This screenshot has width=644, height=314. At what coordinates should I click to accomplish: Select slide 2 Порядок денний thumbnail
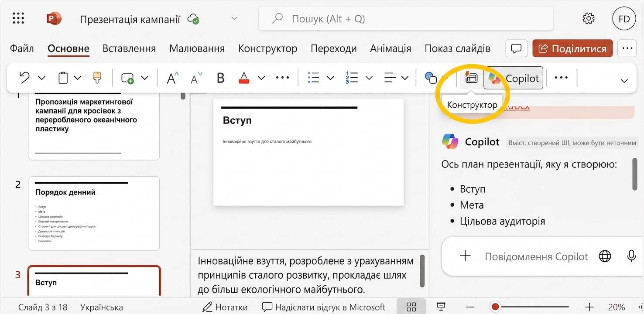(x=94, y=213)
